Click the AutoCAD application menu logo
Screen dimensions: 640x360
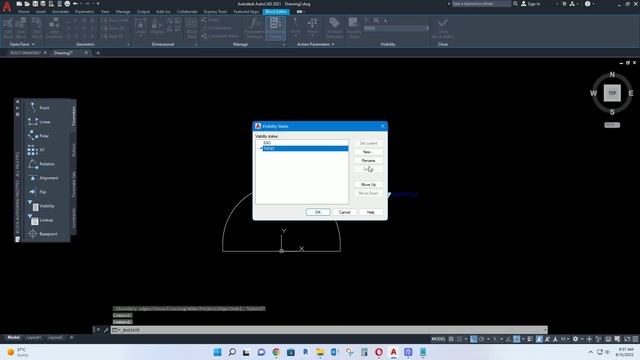tap(7, 7)
